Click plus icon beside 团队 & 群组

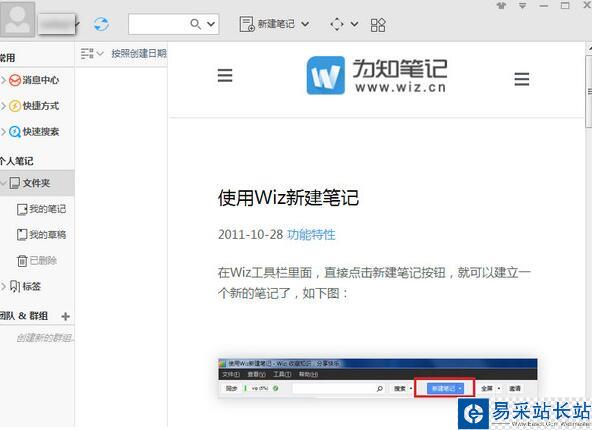click(x=65, y=316)
